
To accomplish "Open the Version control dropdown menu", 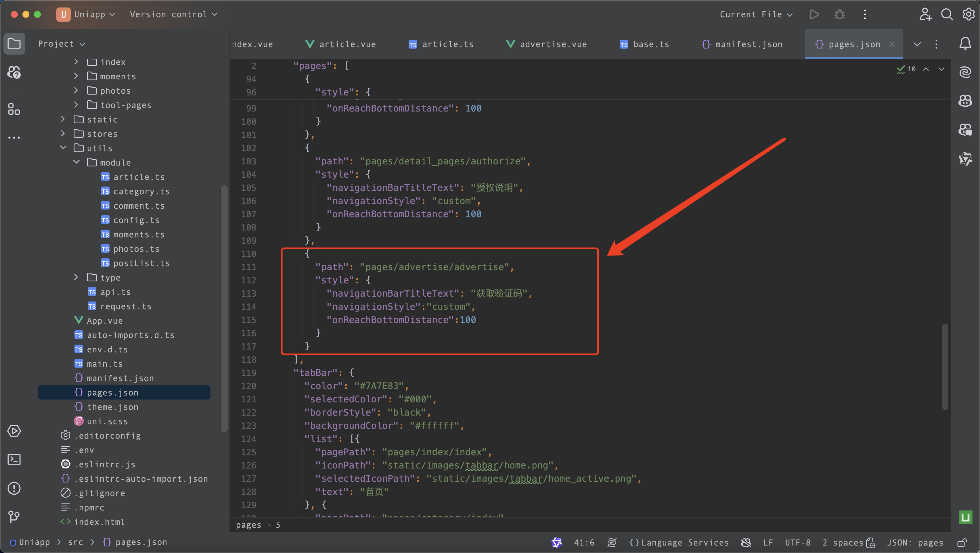I will click(173, 14).
